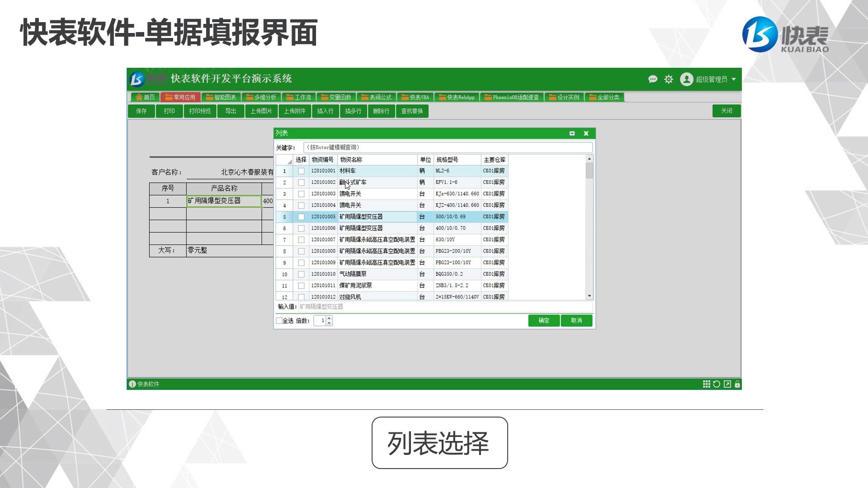Click the list scrollbar down arrow
868x488 pixels.
pyautogui.click(x=589, y=296)
